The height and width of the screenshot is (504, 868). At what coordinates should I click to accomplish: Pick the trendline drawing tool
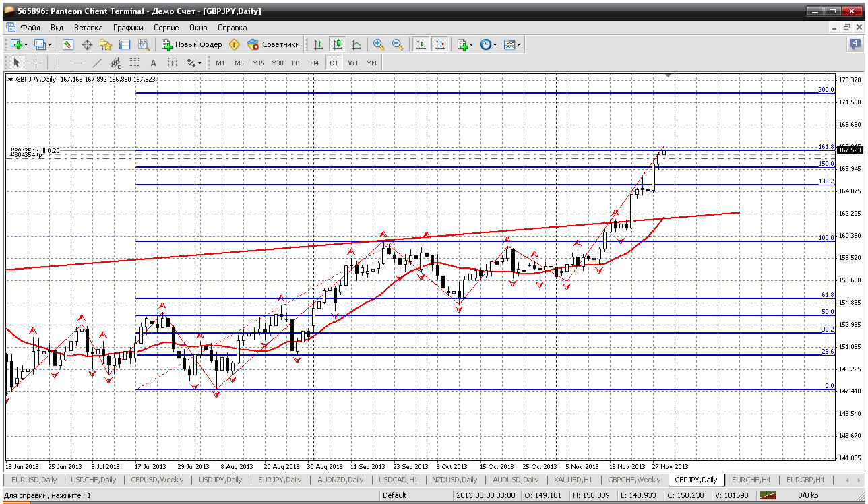click(97, 63)
